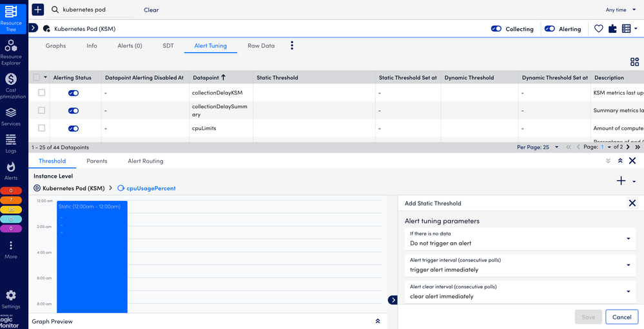644x329 pixels.
Task: Open Alert clear interval dropdown
Action: [x=520, y=292]
